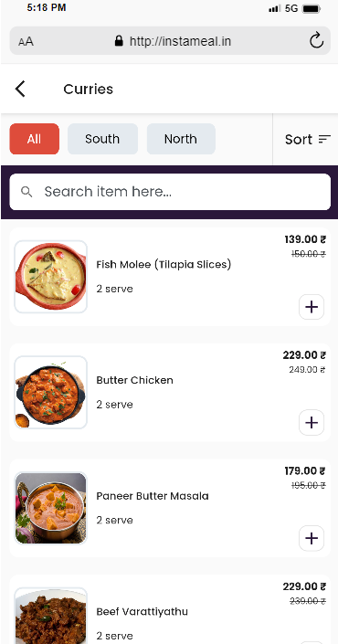Reload the page with the refresh icon
The image size is (338, 644).
[x=316, y=41]
